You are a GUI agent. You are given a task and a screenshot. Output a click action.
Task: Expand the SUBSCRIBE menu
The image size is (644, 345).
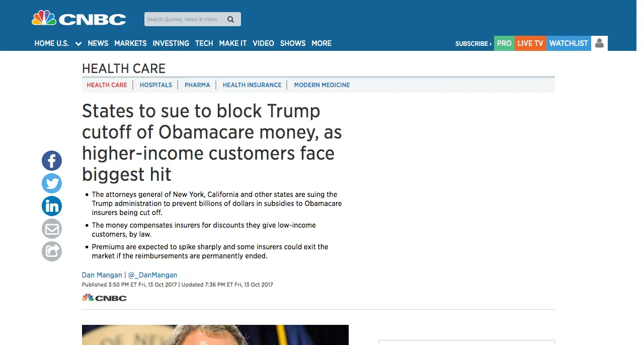click(473, 44)
